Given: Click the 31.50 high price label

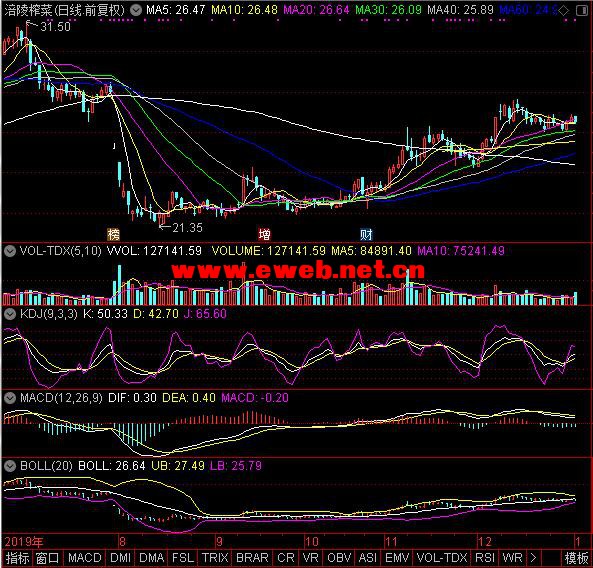Looking at the screenshot, I should [x=55, y=26].
